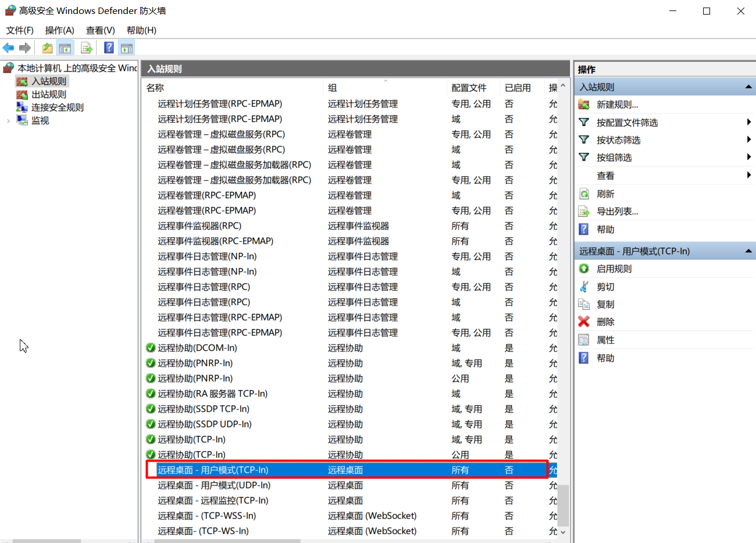Open the 查看(V) menu
The height and width of the screenshot is (543, 756).
(100, 30)
